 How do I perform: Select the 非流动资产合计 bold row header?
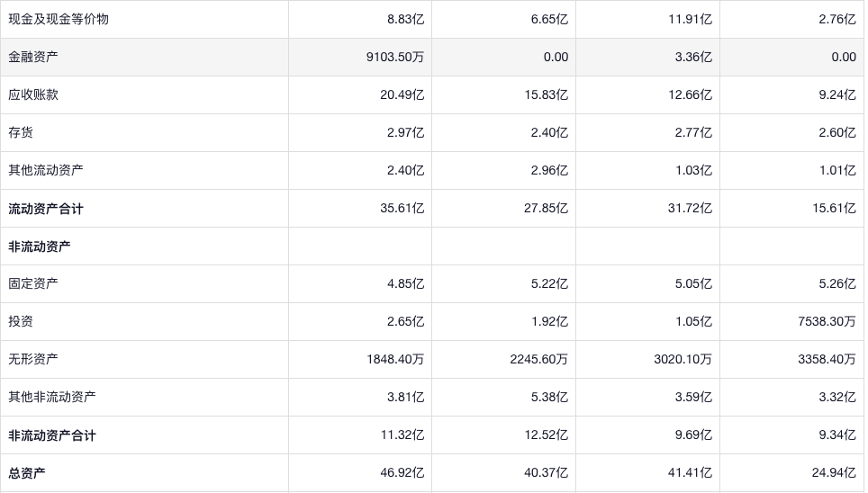pyautogui.click(x=52, y=435)
